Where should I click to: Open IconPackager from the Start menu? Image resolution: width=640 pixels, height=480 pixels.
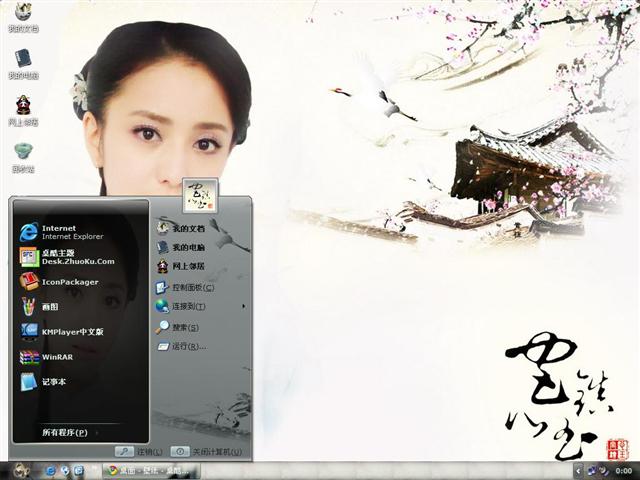coord(59,282)
